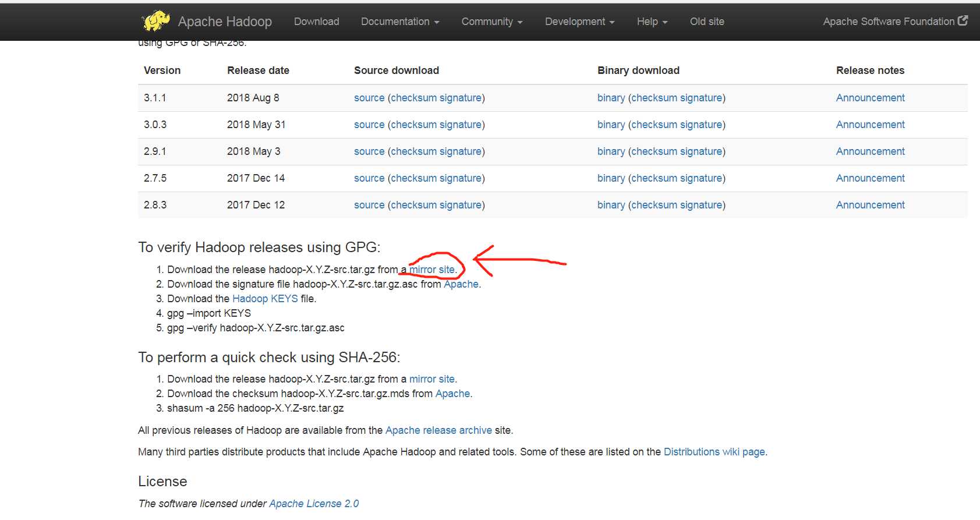
Task: Open mirror site link under SHA-256 steps
Action: [x=431, y=379]
